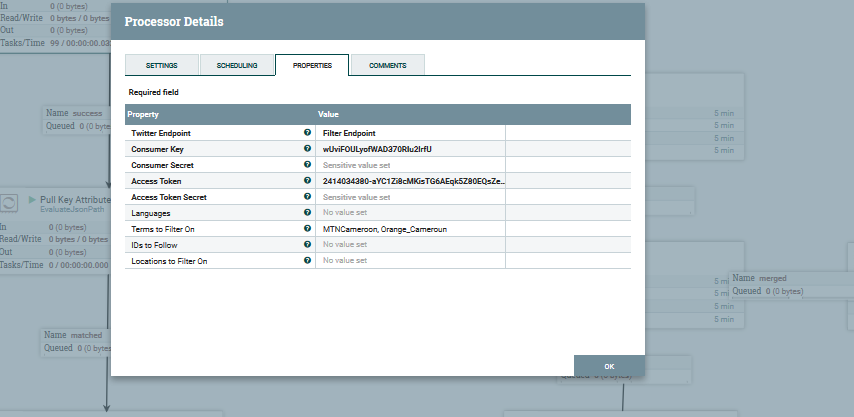Click IDs to Follow 'No value set' cell

coord(411,245)
